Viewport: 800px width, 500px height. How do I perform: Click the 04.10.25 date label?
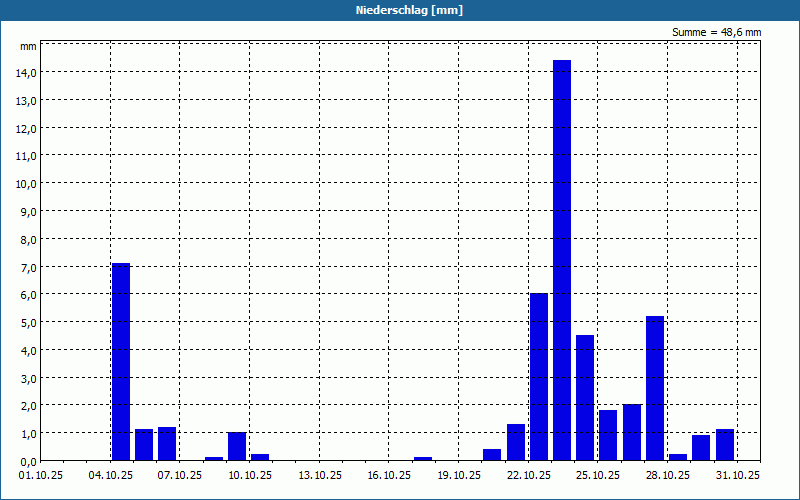coord(110,475)
